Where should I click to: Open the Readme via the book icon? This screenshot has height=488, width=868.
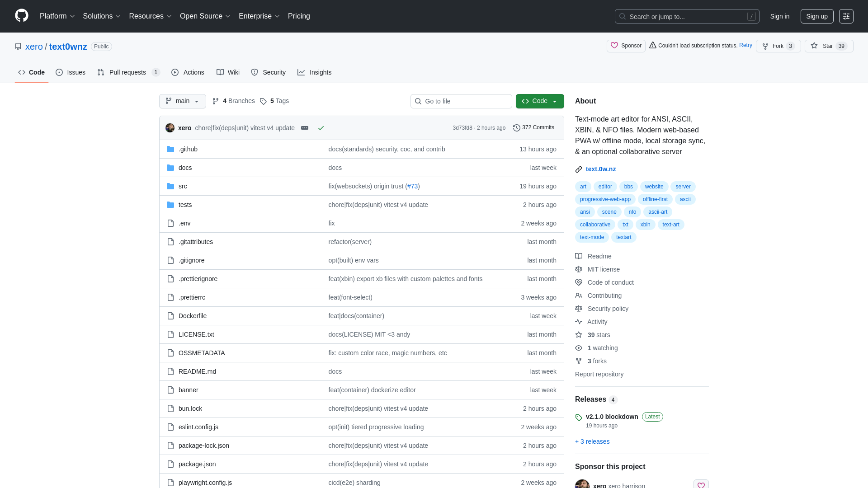pos(579,256)
